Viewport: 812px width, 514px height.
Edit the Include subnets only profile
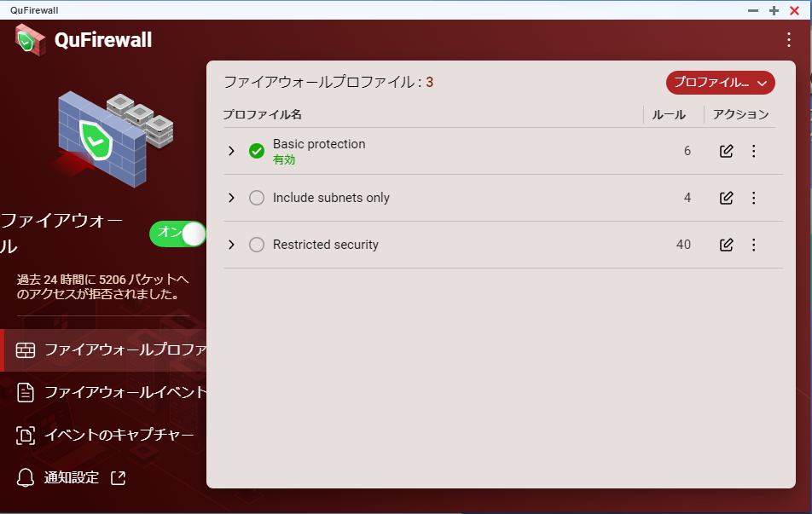(x=726, y=198)
